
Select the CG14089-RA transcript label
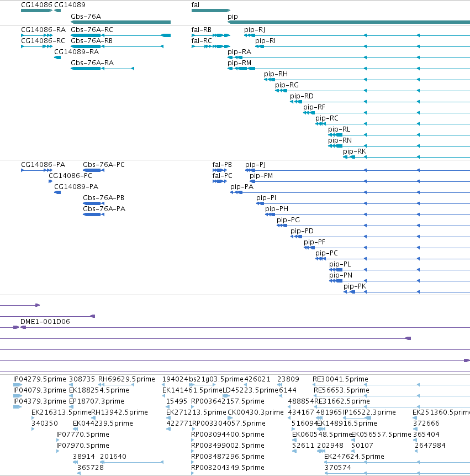pyautogui.click(x=76, y=52)
